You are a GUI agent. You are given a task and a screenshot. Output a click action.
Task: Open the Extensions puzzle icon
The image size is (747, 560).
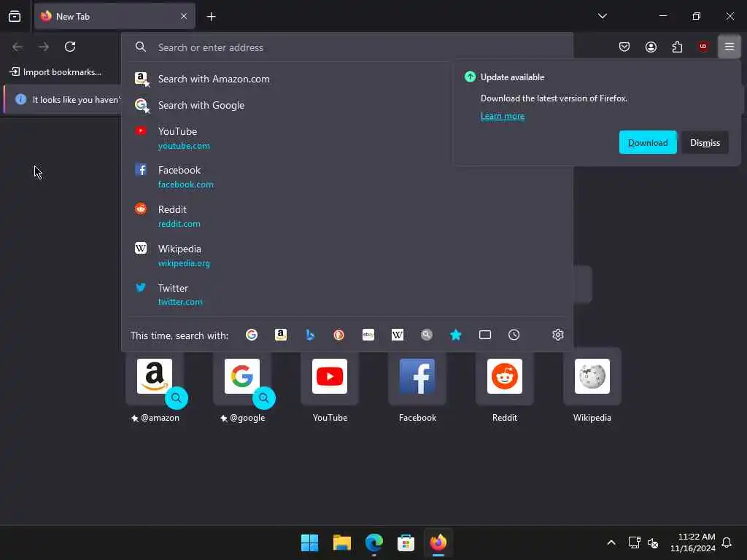(x=677, y=47)
